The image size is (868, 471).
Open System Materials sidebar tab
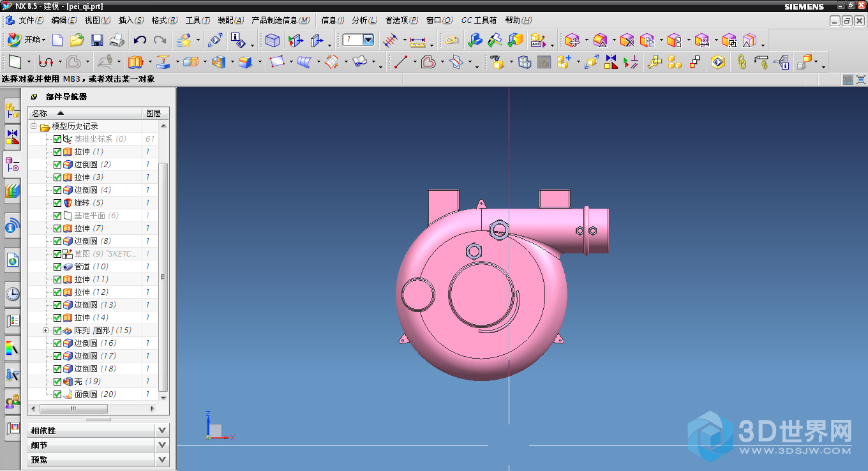(x=12, y=348)
